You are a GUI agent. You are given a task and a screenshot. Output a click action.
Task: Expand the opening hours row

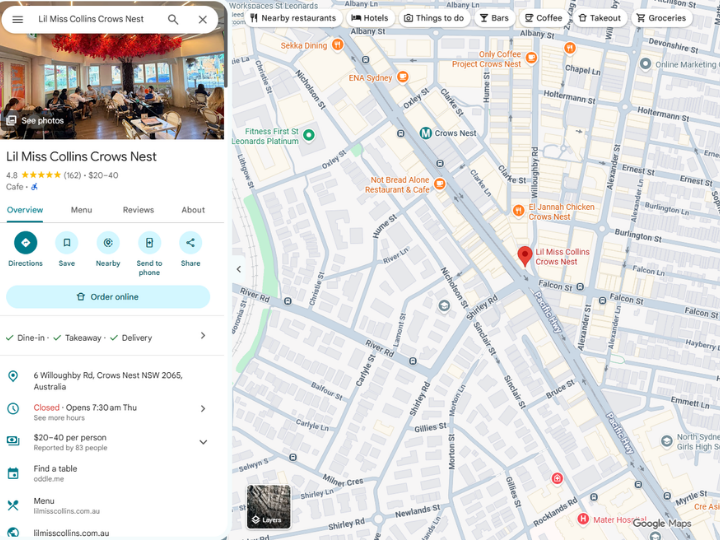(x=202, y=408)
